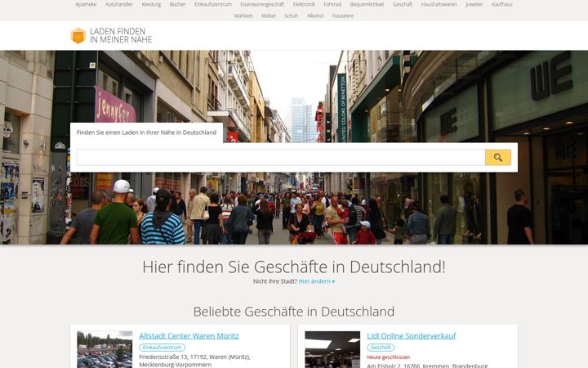The width and height of the screenshot is (588, 368).
Task: Open Altstadt Center Waren Müritz link
Action: 189,336
